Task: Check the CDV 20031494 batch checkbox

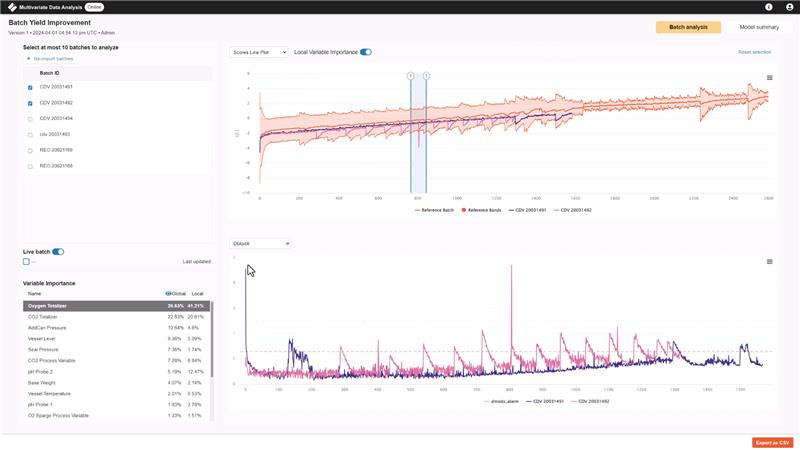Action: click(x=30, y=118)
